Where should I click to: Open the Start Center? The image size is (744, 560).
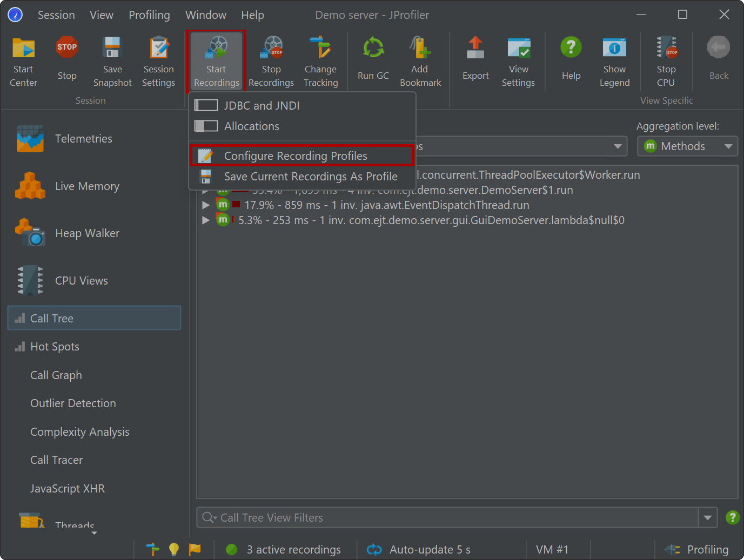pyautogui.click(x=23, y=62)
